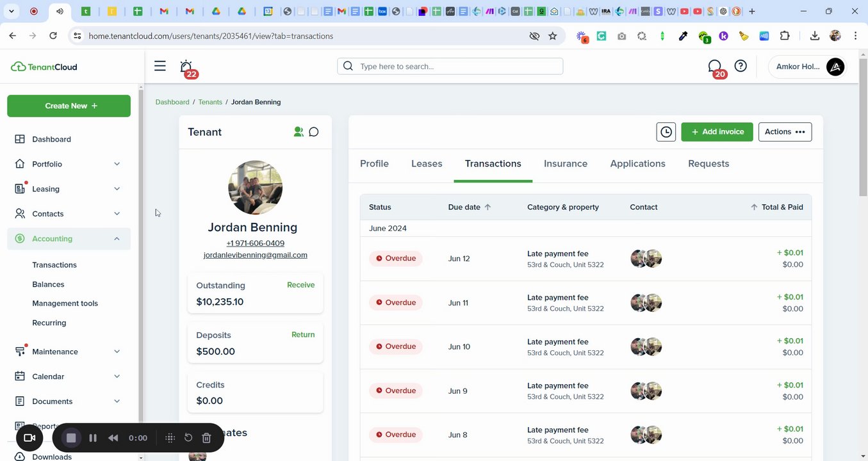Screen dimensions: 868x461
Task: Click the Leasing sidebar icon
Action: (20, 189)
